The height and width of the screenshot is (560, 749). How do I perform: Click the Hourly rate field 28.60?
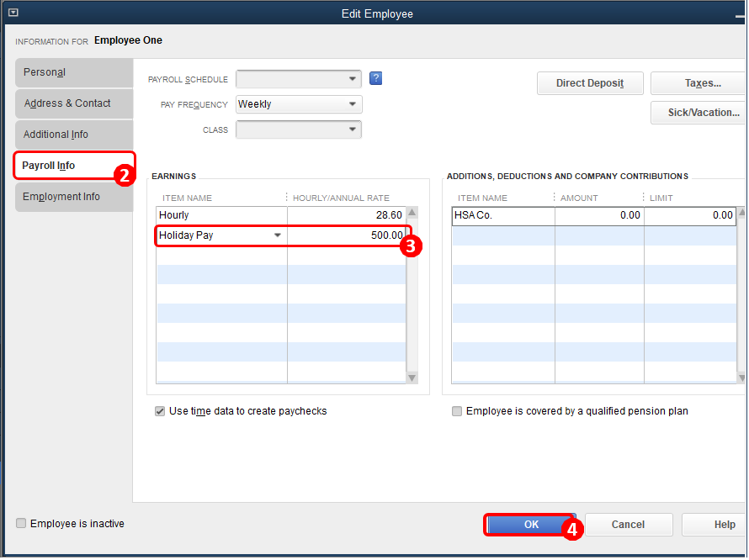pos(346,216)
